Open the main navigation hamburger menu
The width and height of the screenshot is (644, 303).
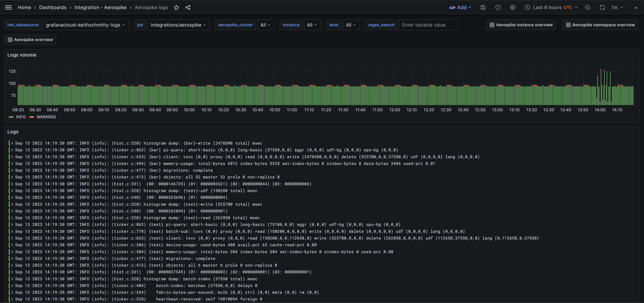(x=8, y=7)
